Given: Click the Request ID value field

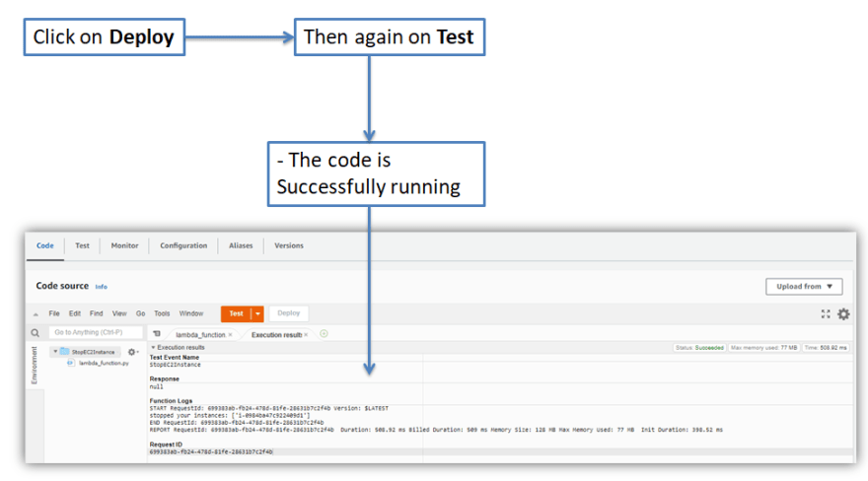Looking at the screenshot, I should click(211, 451).
